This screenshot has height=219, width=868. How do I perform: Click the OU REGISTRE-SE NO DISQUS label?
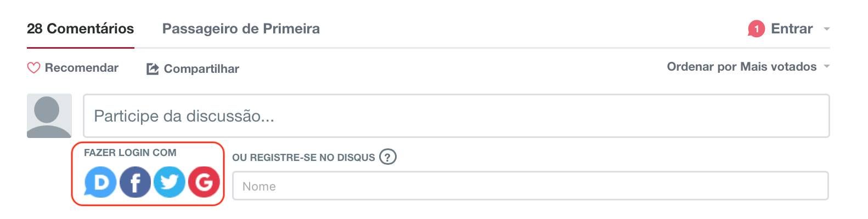(303, 158)
